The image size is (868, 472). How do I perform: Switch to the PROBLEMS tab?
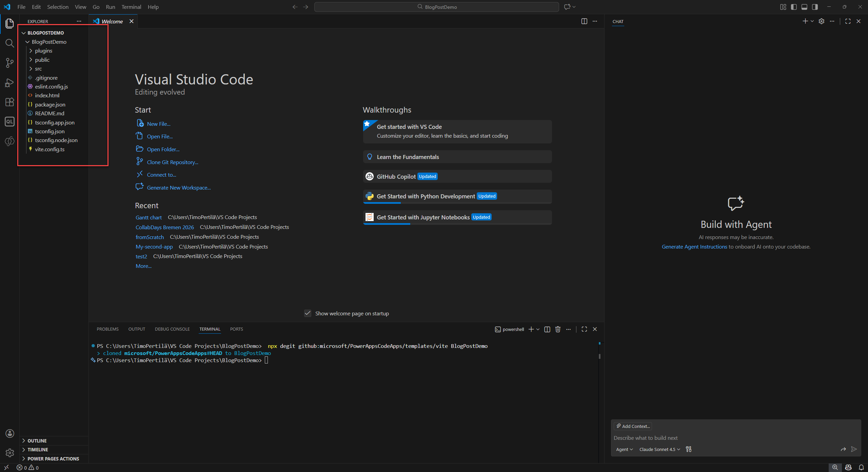[x=107, y=329]
